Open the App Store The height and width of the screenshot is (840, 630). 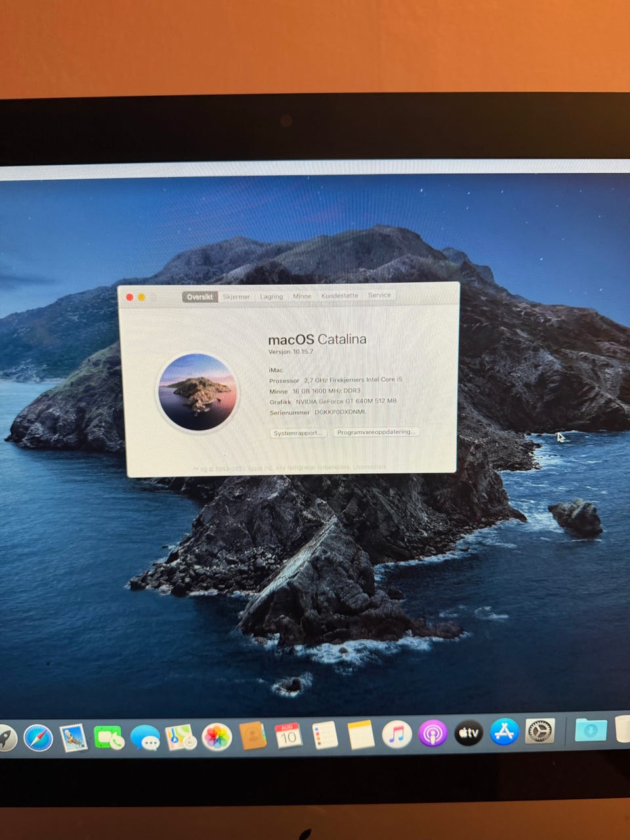click(x=504, y=732)
